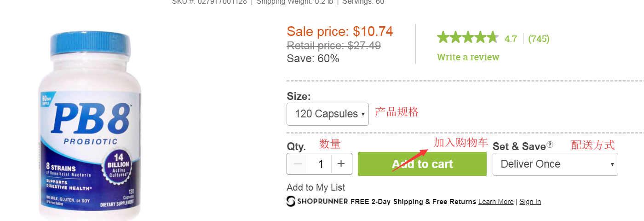Click the orange Sale price text
This screenshot has width=644, height=221.
(339, 31)
